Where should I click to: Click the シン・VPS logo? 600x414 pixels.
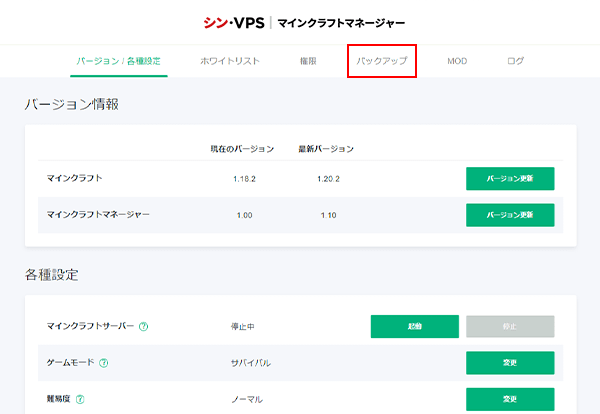point(234,23)
